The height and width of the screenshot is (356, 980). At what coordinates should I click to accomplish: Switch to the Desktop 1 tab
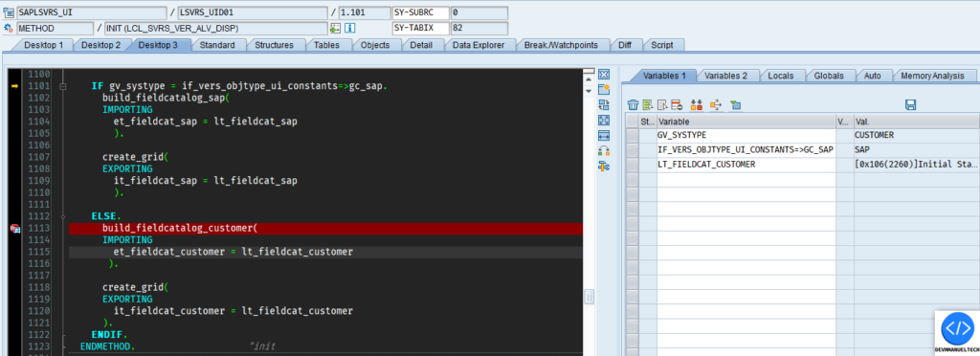point(43,45)
